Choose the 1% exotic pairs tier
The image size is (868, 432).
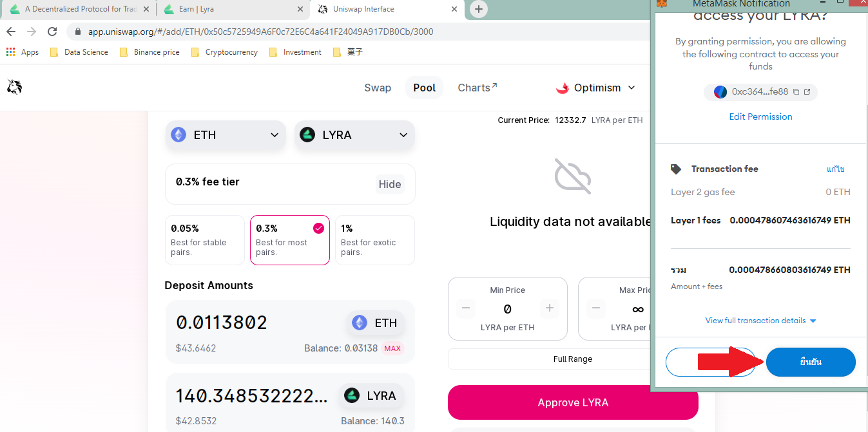(x=375, y=240)
